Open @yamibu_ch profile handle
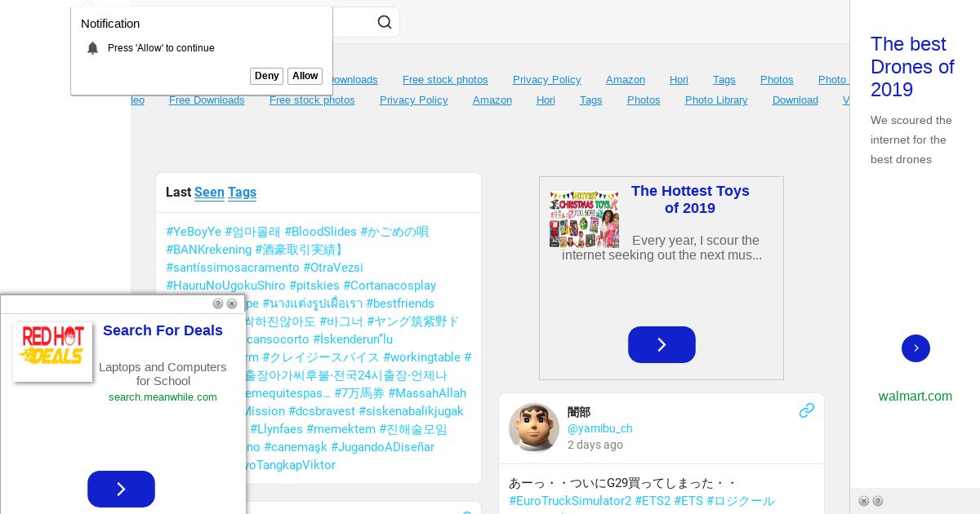Viewport: 980px width, 514px height. click(x=599, y=428)
